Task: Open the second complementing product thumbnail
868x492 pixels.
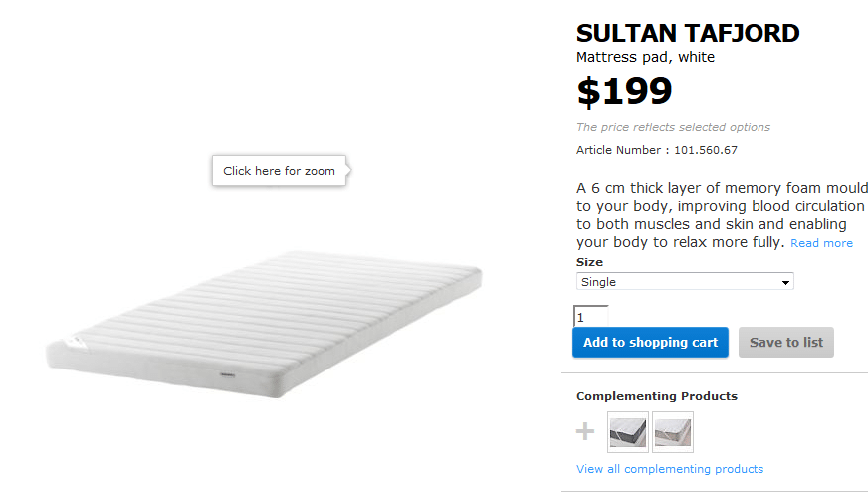Action: click(x=673, y=432)
